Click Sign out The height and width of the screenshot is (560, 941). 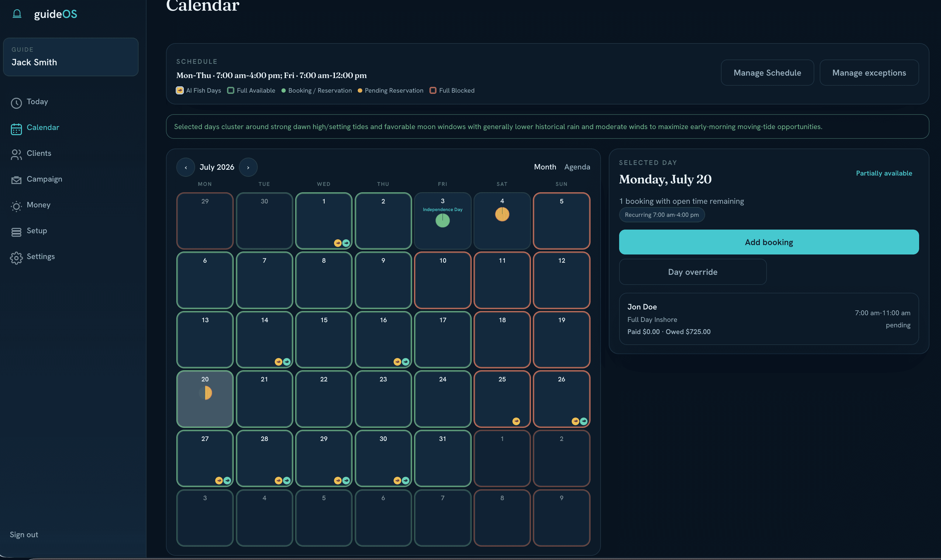pyautogui.click(x=24, y=535)
